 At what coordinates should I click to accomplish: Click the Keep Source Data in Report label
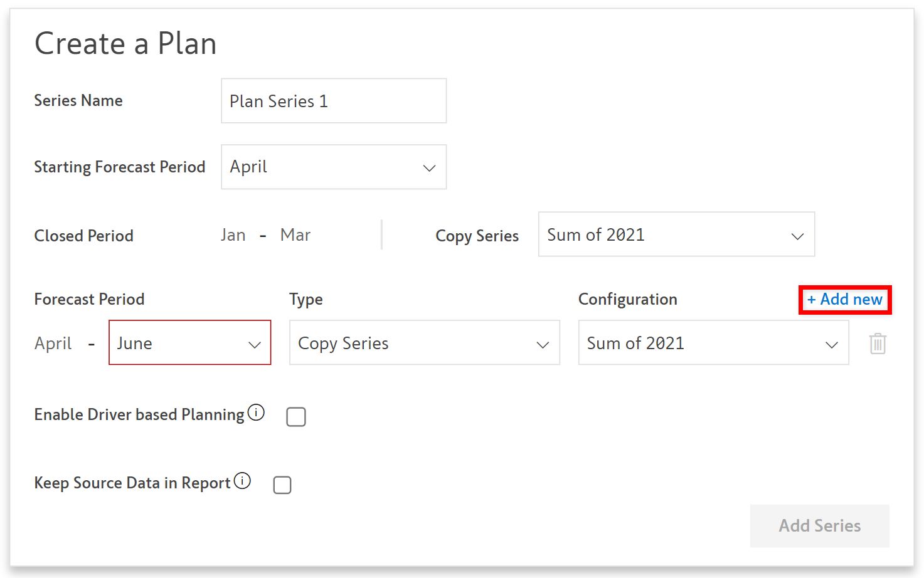[132, 483]
